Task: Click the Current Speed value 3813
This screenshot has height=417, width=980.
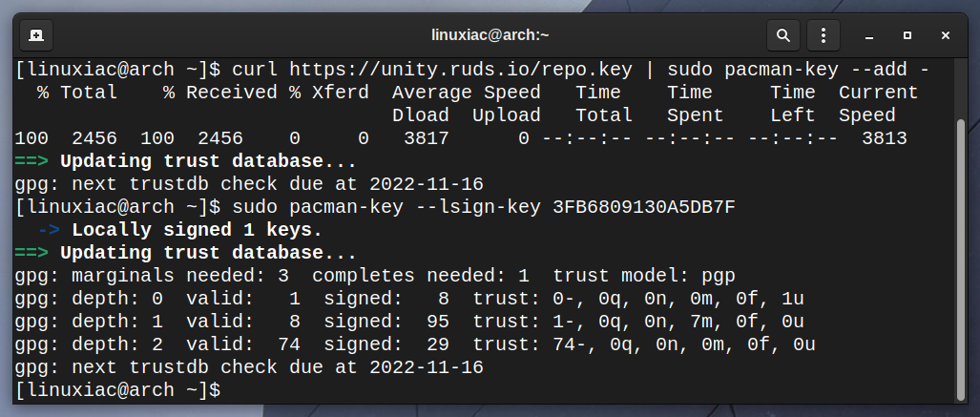Action: pos(884,138)
